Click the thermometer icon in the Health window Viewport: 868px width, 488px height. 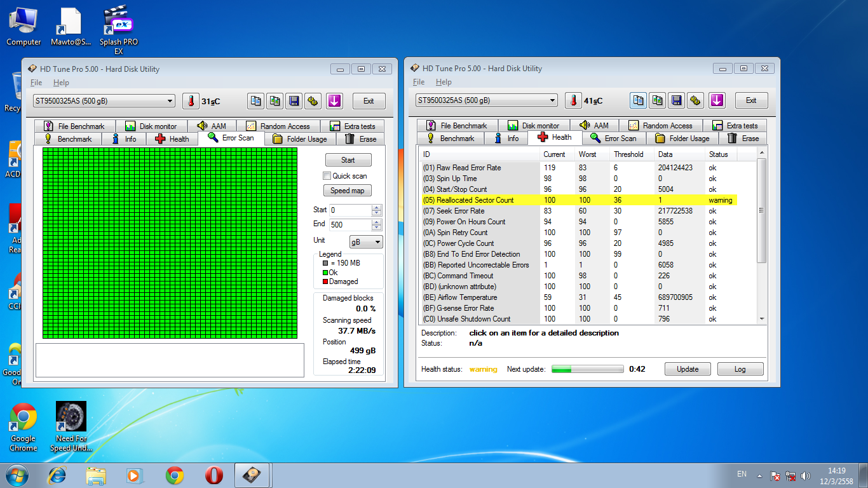coord(573,100)
